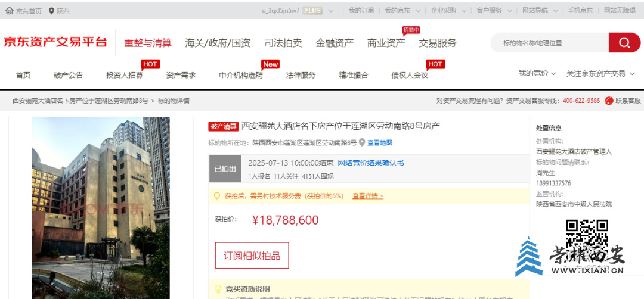
Task: Click the 联系客服 link
Action: pyautogui.click(x=627, y=101)
